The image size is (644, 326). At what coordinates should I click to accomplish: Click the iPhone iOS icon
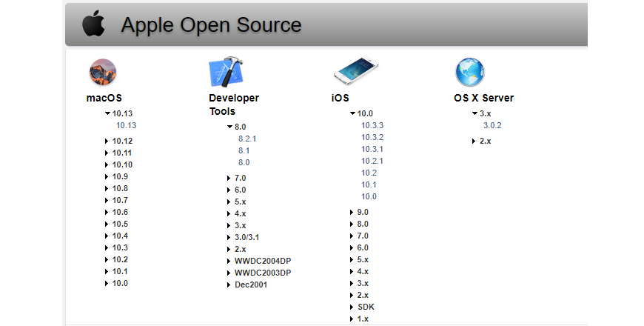point(356,73)
